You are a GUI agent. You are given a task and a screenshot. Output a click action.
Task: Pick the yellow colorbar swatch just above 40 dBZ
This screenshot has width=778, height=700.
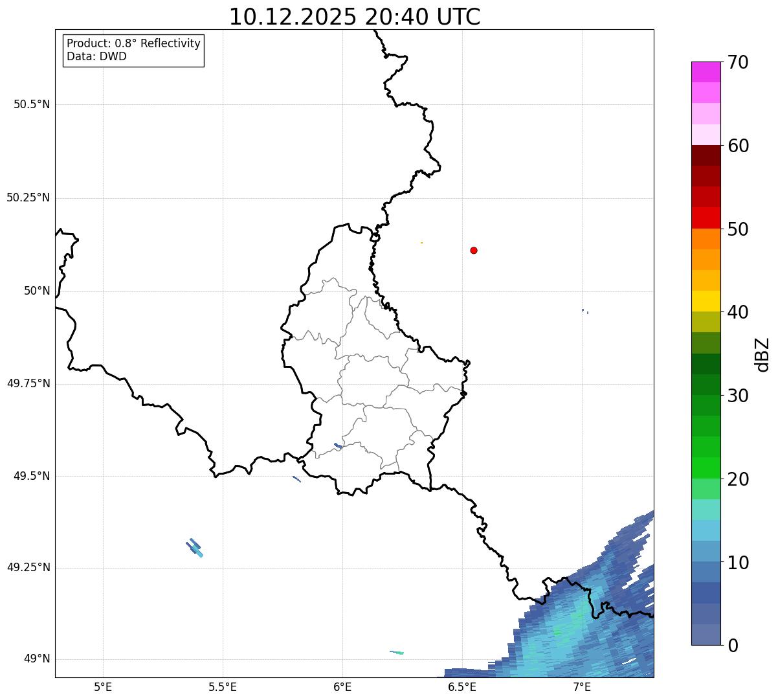pos(706,301)
